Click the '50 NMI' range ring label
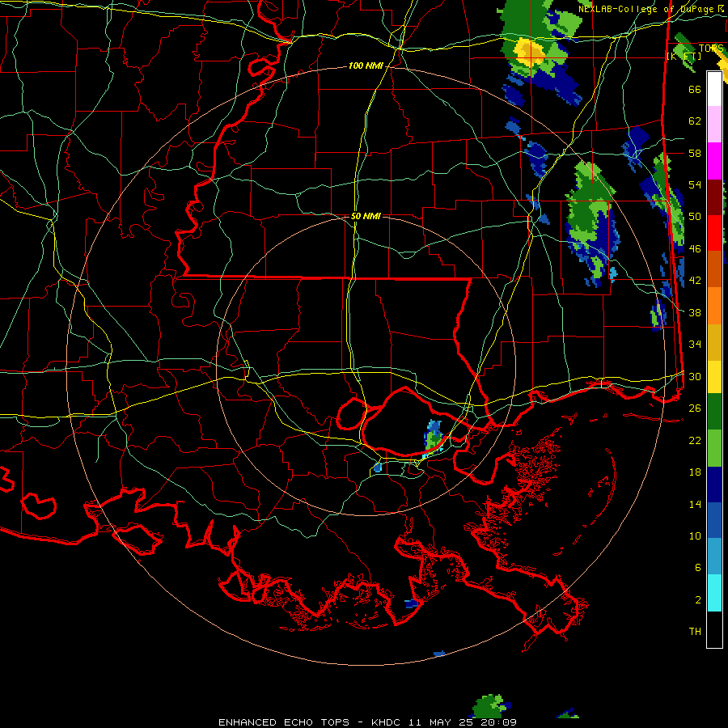 click(x=366, y=216)
